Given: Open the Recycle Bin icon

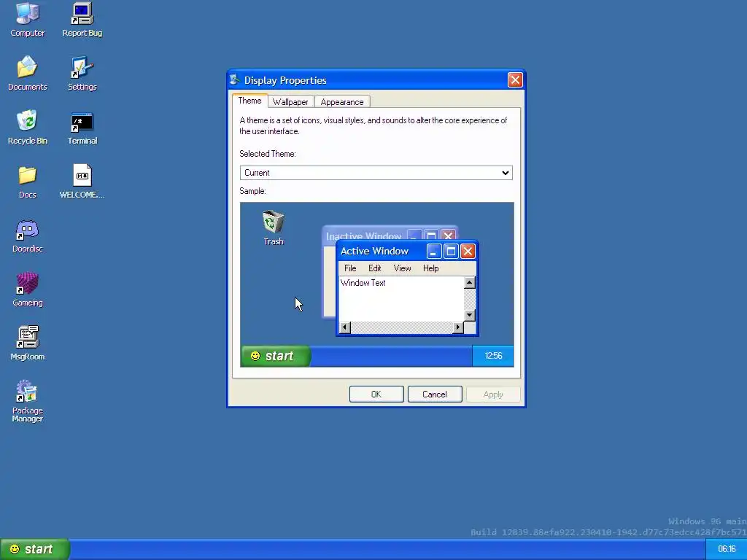Looking at the screenshot, I should tap(27, 127).
